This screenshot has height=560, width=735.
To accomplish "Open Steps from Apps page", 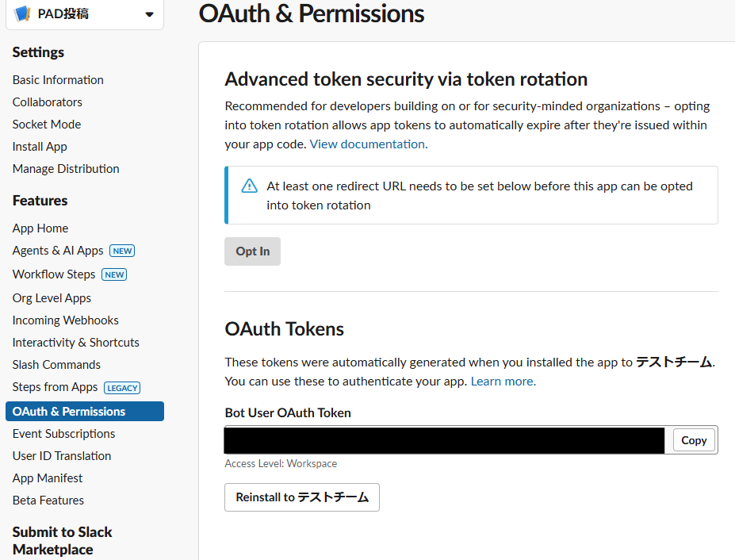I will click(55, 387).
